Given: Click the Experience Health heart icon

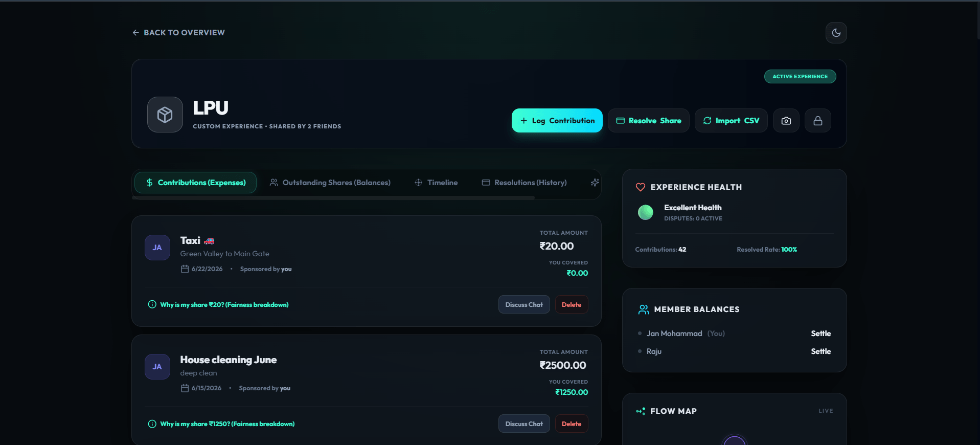Looking at the screenshot, I should point(640,187).
